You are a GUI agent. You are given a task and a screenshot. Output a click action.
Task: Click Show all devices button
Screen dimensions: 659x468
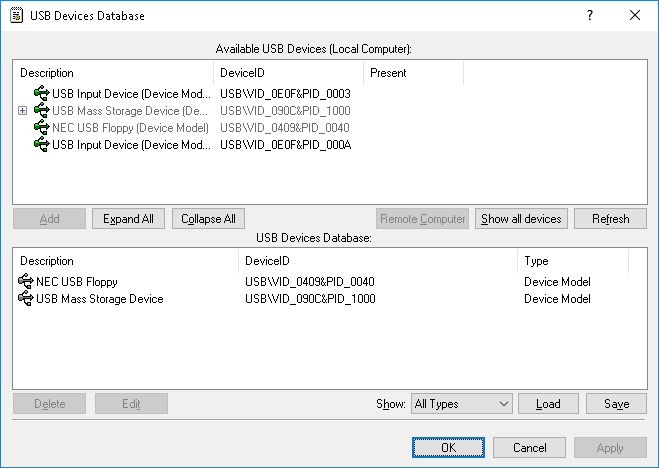[521, 219]
